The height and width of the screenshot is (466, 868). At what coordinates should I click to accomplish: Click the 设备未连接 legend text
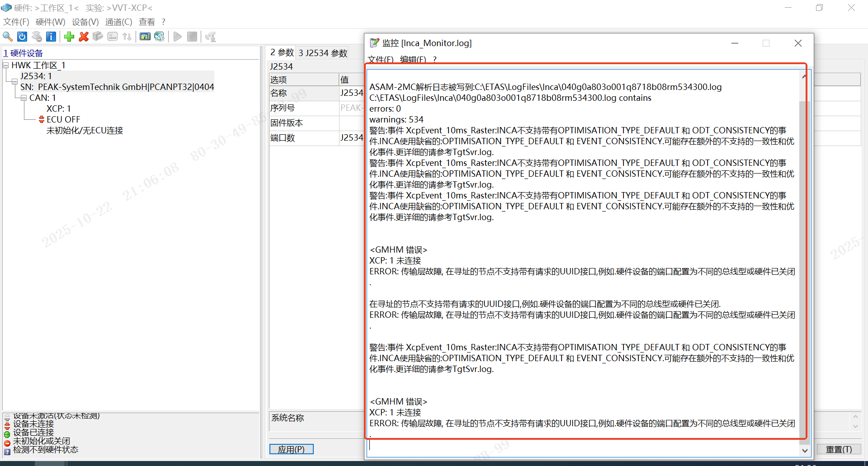(x=33, y=424)
